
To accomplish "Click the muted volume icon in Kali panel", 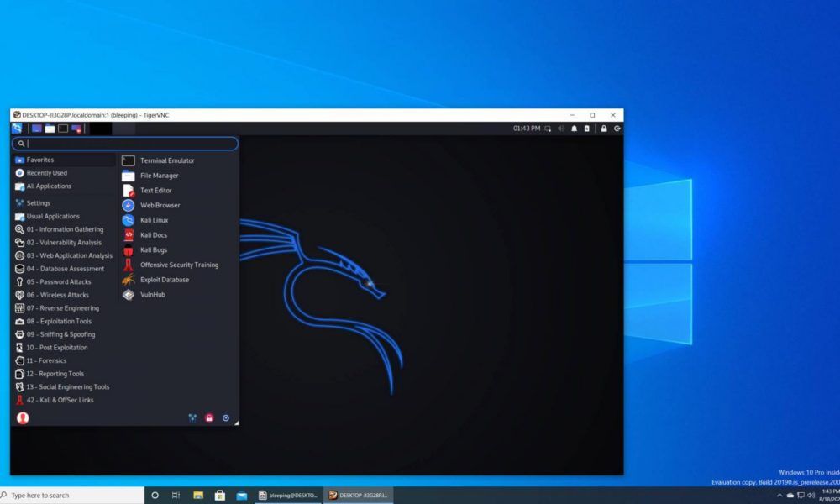I will click(561, 129).
